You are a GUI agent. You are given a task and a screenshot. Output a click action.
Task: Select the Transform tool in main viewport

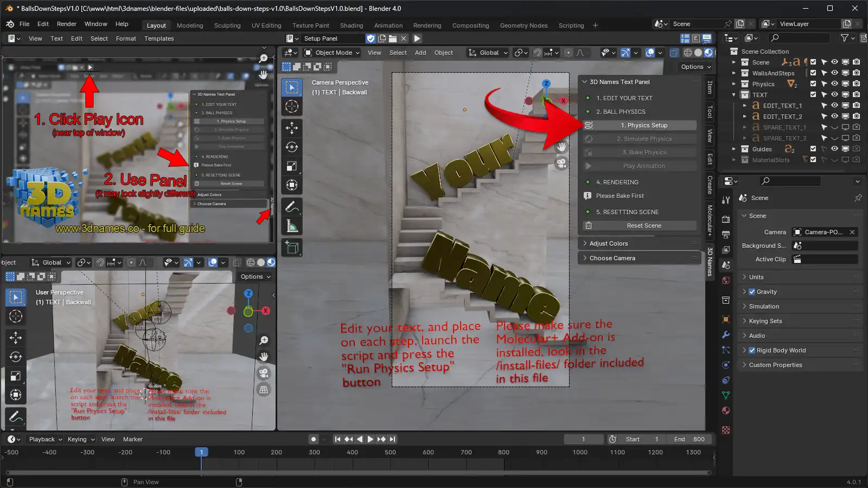(292, 185)
